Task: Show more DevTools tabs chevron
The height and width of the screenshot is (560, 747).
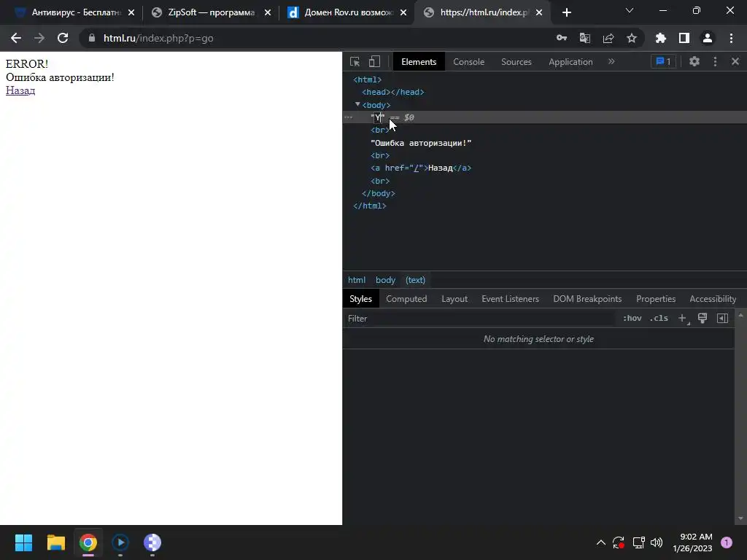Action: pos(611,61)
